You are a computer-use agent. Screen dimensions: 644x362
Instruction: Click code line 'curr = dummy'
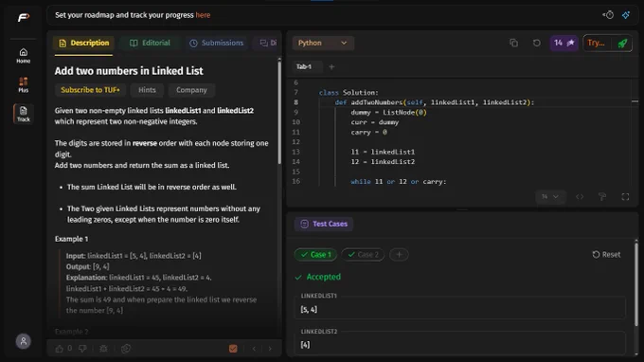tap(375, 122)
